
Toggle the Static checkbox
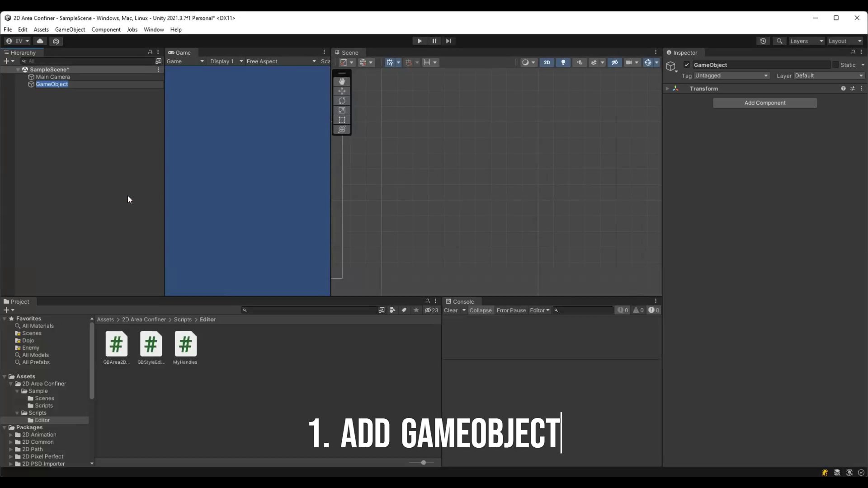click(835, 65)
